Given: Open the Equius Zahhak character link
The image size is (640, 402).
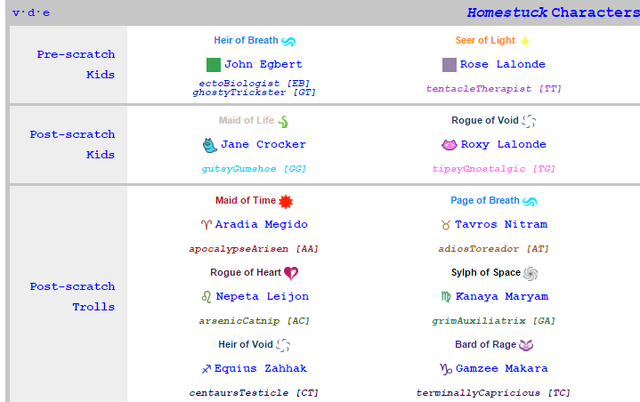Looking at the screenshot, I should tap(260, 369).
